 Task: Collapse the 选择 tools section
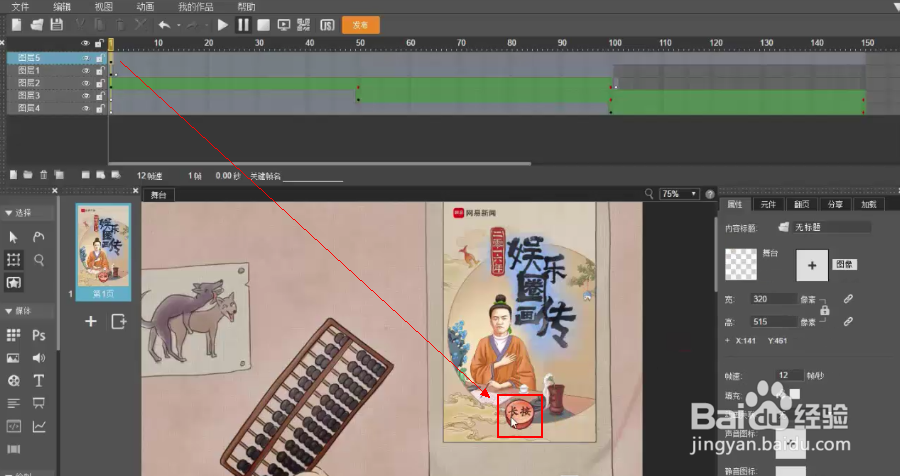point(8,213)
